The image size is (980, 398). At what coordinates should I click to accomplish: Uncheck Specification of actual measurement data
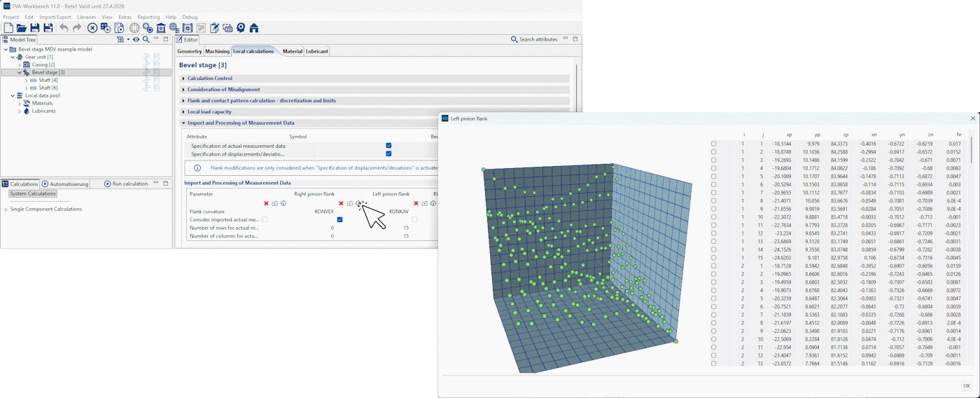(x=388, y=146)
